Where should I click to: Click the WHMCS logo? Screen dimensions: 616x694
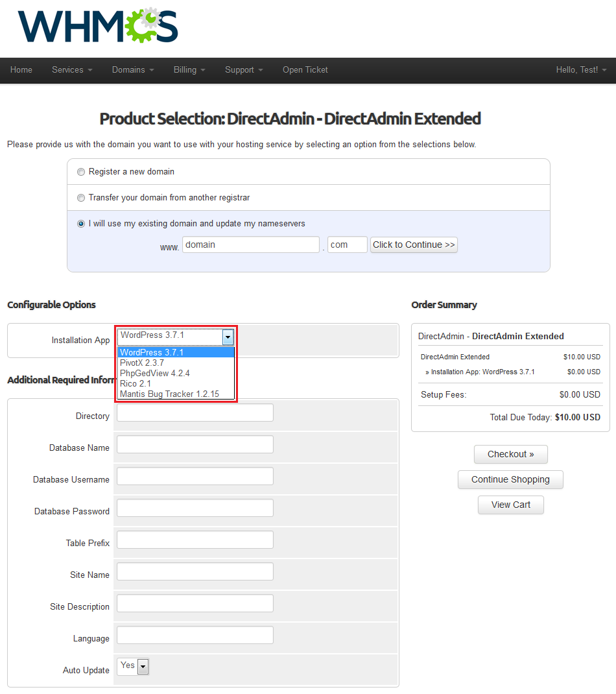pyautogui.click(x=98, y=25)
